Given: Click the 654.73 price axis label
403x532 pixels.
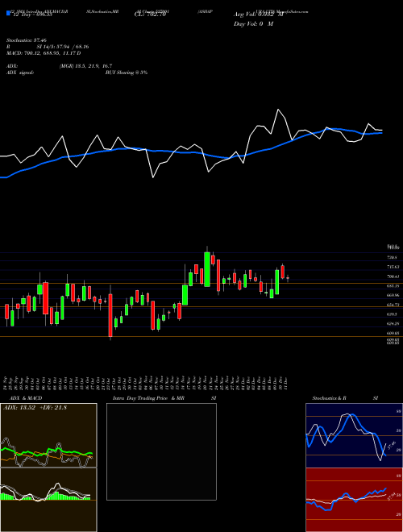Looking at the screenshot, I should click(393, 305).
